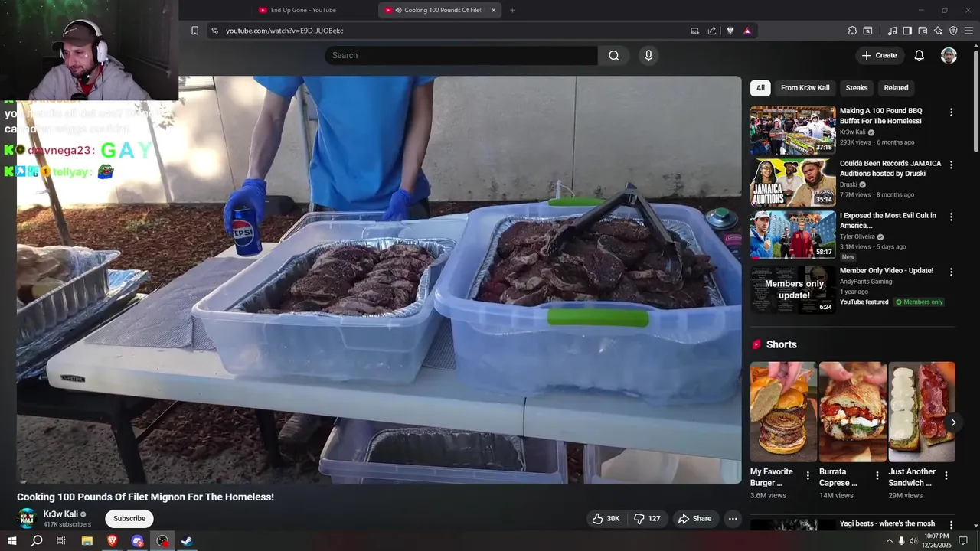980x551 pixels.
Task: Open the Kr3w Kali channel name link
Action: point(60,514)
